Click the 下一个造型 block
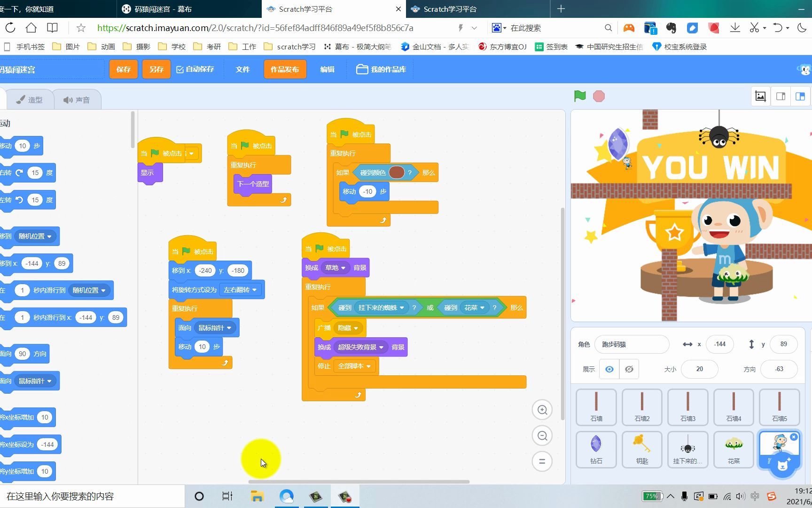 point(253,184)
